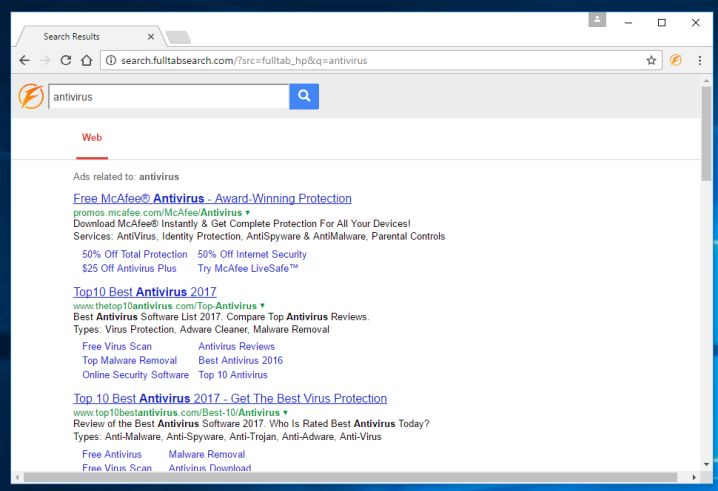Click www.top10bestantivirus.com green URL text
718x491 pixels.
click(176, 412)
